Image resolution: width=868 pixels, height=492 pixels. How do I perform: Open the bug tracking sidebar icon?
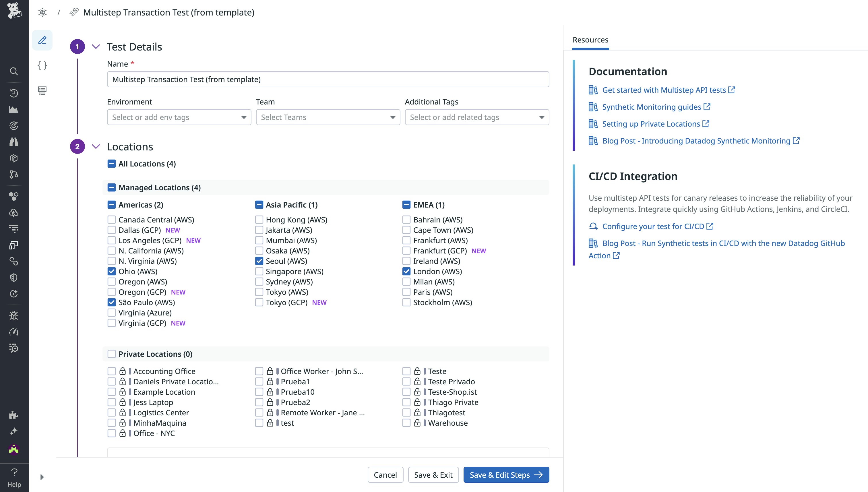click(x=14, y=315)
